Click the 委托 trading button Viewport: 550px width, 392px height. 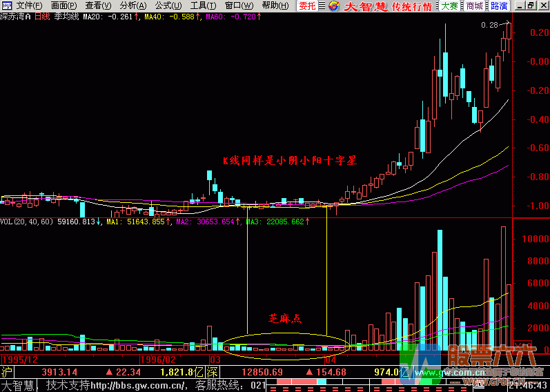308,6
